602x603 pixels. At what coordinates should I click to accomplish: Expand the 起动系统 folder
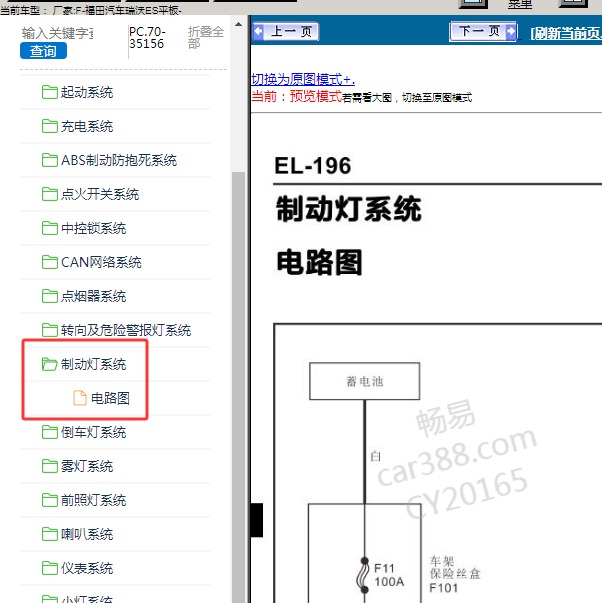[x=87, y=92]
